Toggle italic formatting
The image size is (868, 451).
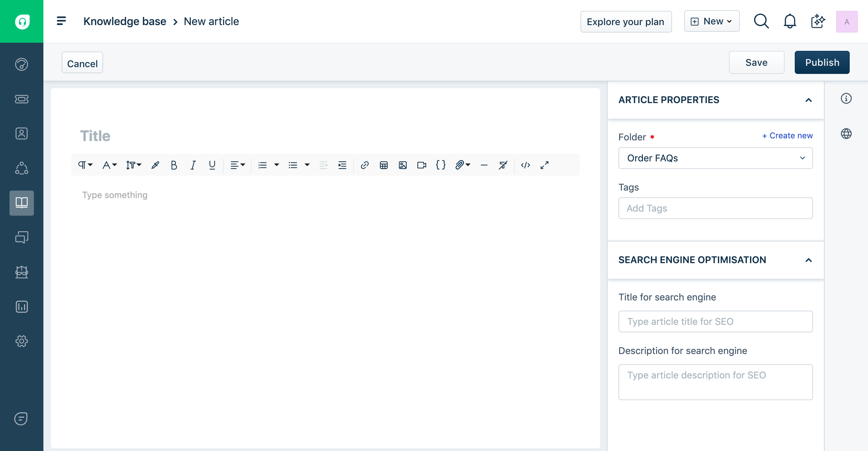coord(193,165)
